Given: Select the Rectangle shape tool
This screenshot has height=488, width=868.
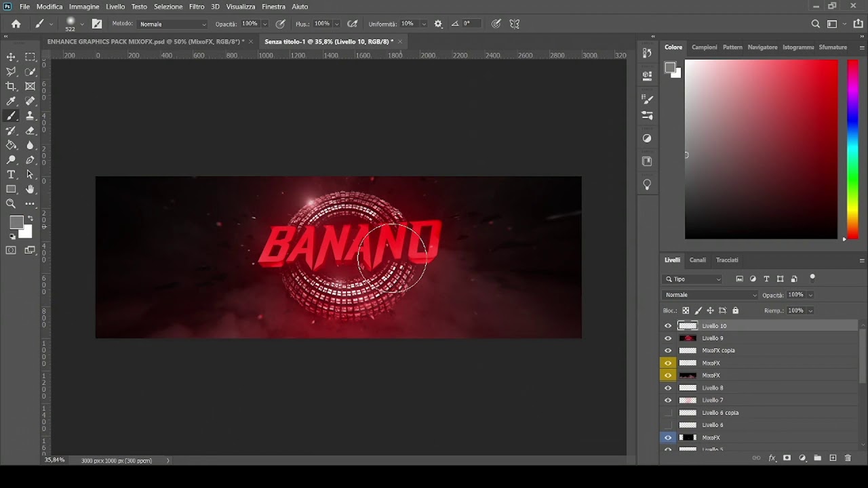Looking at the screenshot, I should click(11, 189).
